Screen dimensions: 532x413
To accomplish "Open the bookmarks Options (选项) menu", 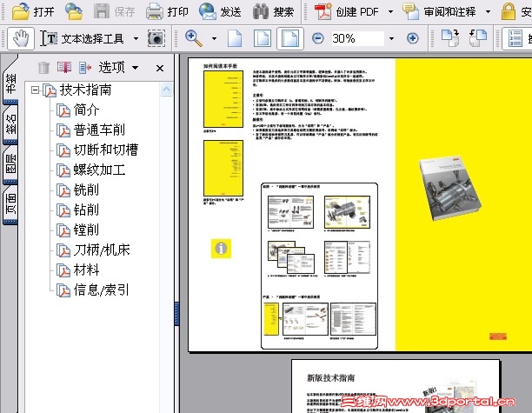I will pos(118,68).
